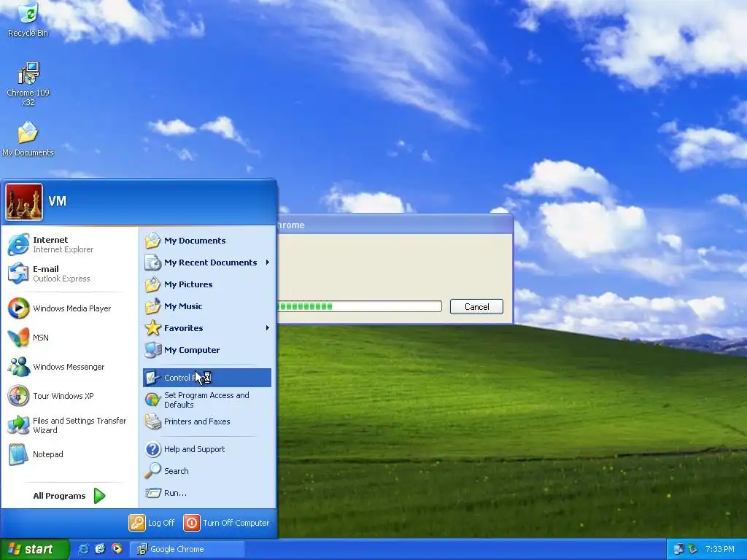This screenshot has height=560, width=747.
Task: Click the Search menu label
Action: point(177,471)
